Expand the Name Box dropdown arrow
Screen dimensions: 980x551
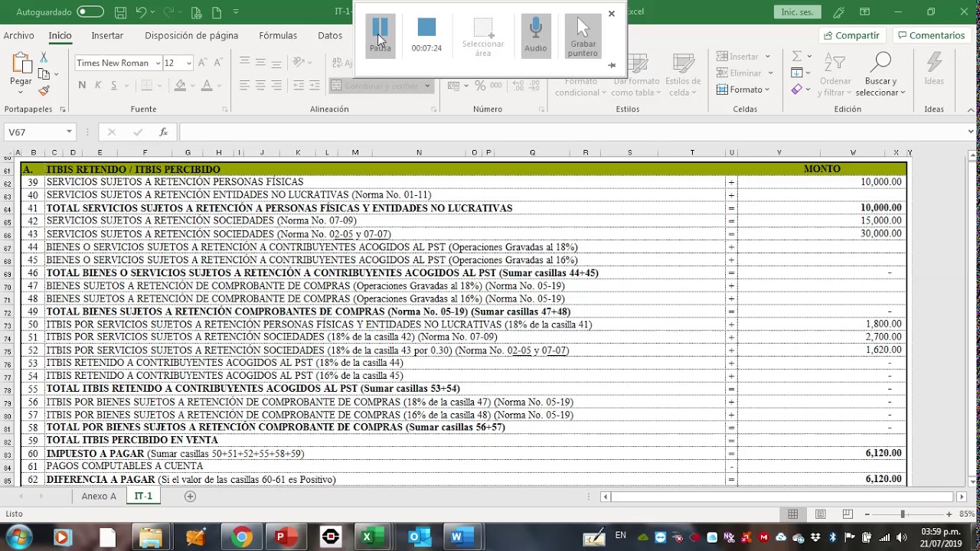click(69, 132)
